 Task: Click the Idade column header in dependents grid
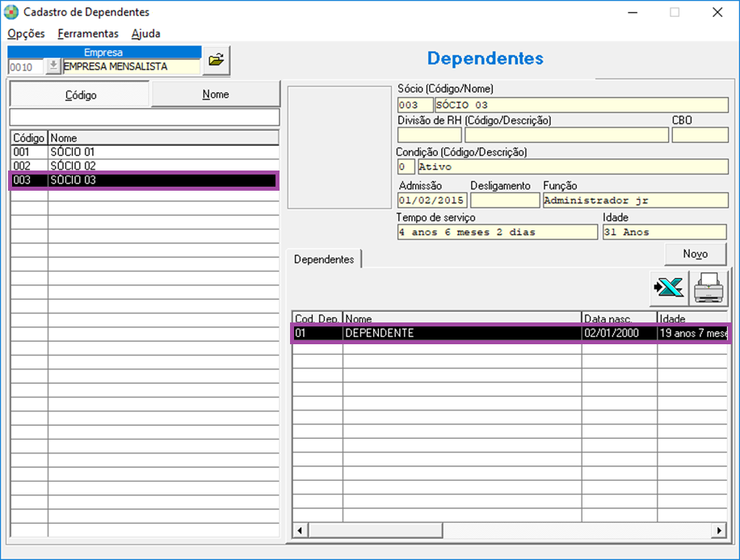[692, 318]
